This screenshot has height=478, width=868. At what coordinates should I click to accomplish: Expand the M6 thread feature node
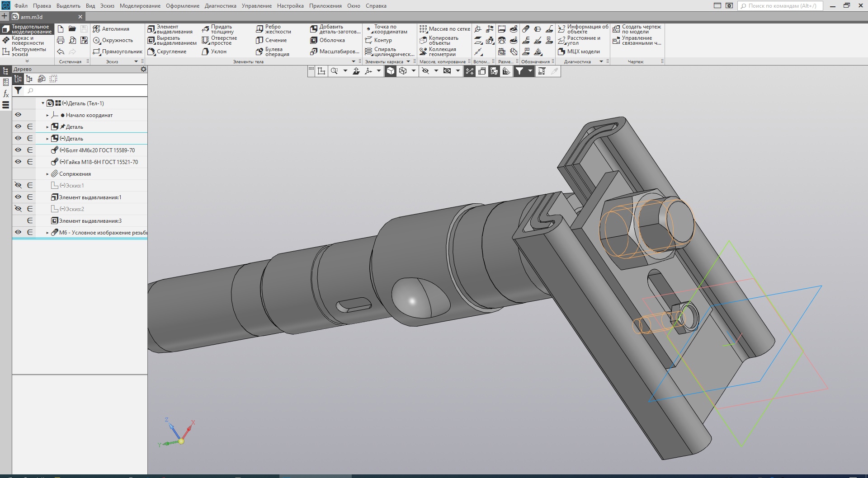(x=47, y=233)
